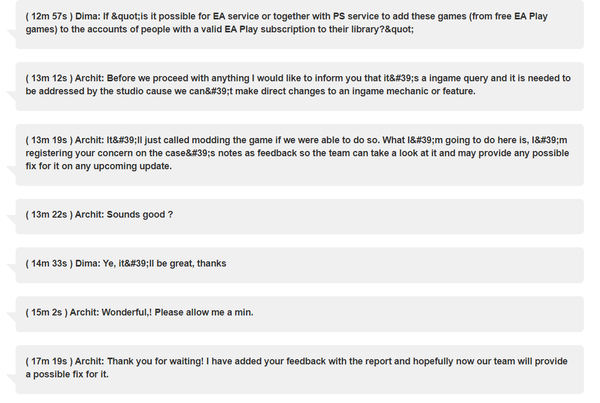The height and width of the screenshot is (403, 600).
Task: Click the 13m 19s timestamp
Action: 49,140
